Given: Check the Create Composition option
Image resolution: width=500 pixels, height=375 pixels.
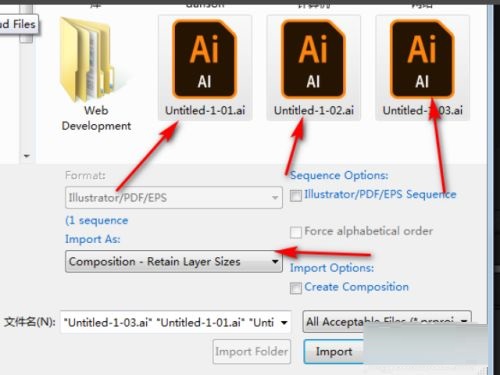Looking at the screenshot, I should click(296, 288).
